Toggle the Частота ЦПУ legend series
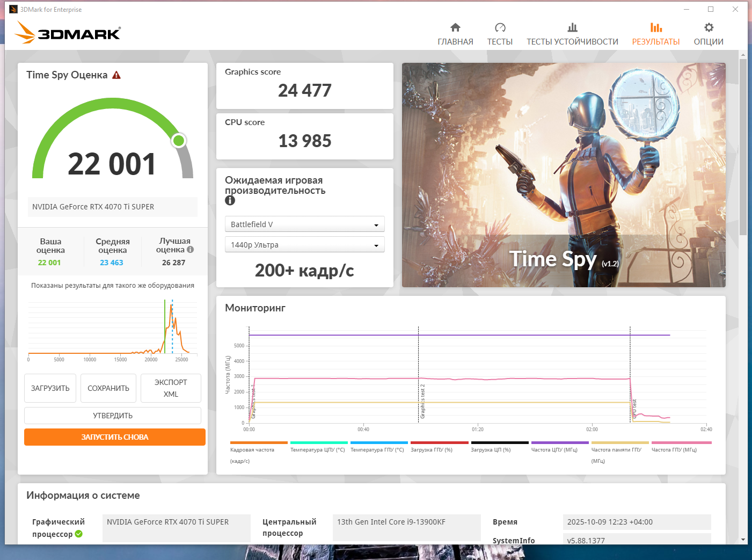Screen dimensions: 752x560 560,447
